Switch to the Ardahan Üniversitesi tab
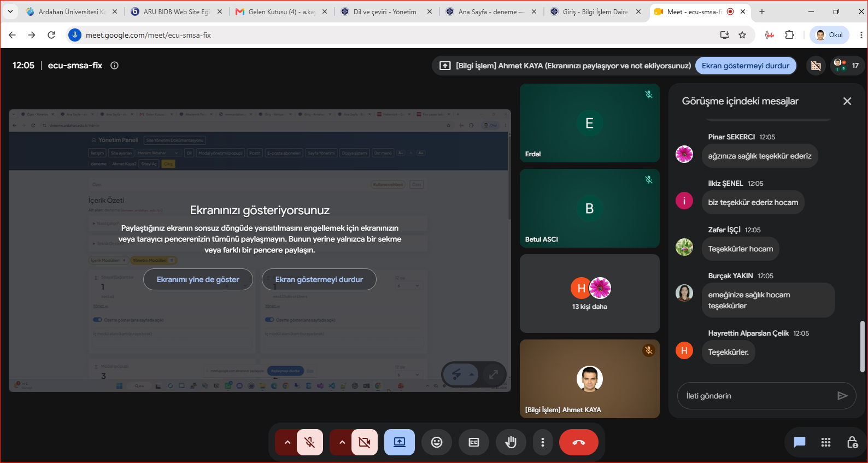The height and width of the screenshot is (463, 868). click(71, 11)
